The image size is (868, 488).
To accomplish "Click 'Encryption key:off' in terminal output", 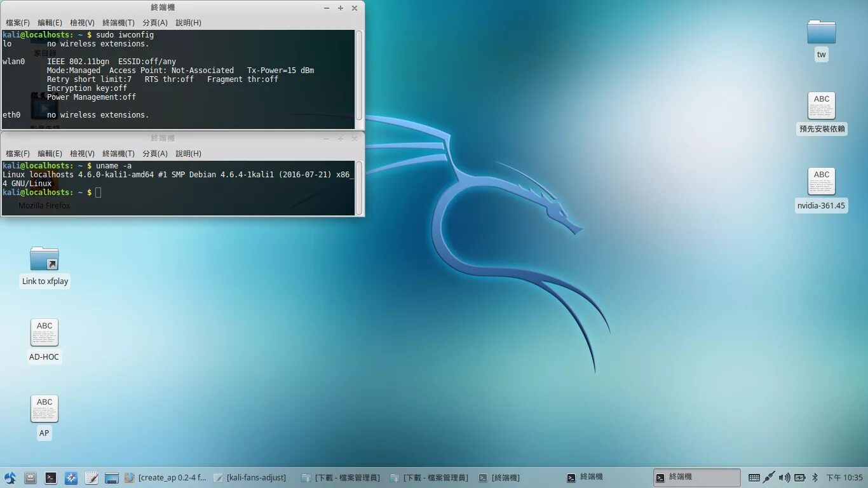I will 87,88.
